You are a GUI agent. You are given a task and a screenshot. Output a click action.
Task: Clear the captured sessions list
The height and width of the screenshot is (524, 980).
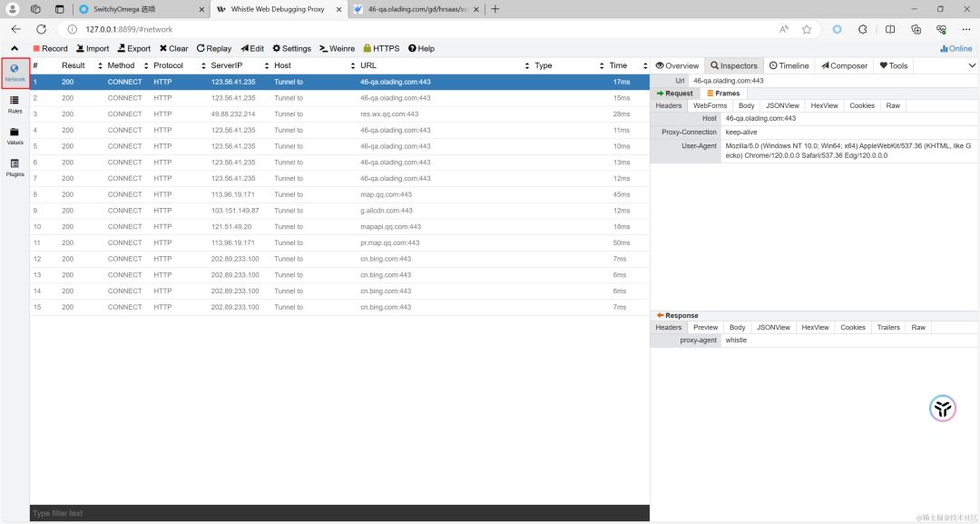click(x=173, y=48)
